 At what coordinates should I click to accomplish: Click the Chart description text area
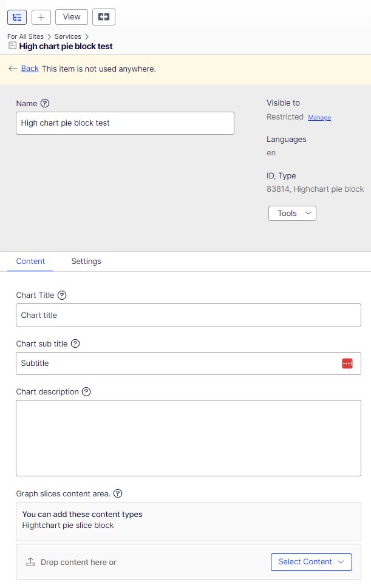tap(188, 438)
